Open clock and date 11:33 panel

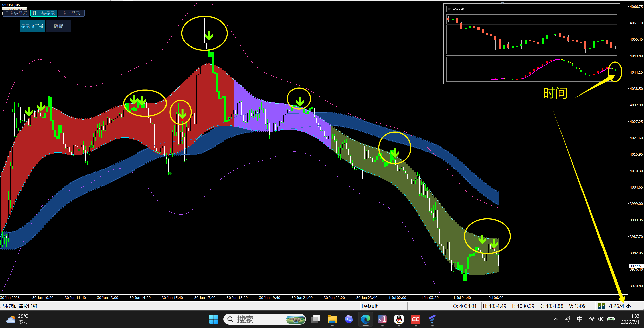(x=630, y=319)
